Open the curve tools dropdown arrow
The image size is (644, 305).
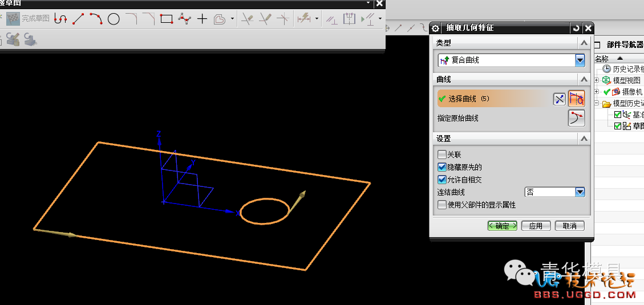(x=233, y=18)
